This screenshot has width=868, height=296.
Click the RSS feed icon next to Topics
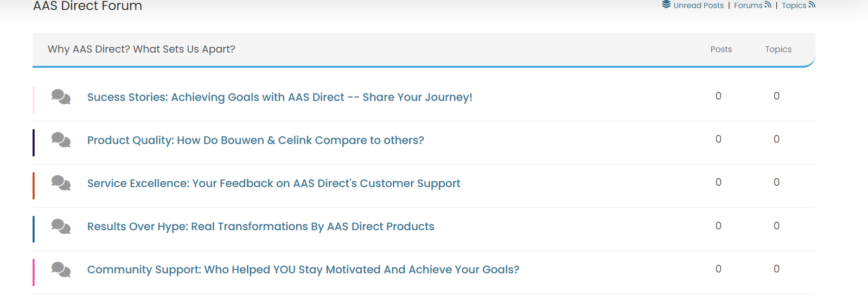tap(812, 4)
